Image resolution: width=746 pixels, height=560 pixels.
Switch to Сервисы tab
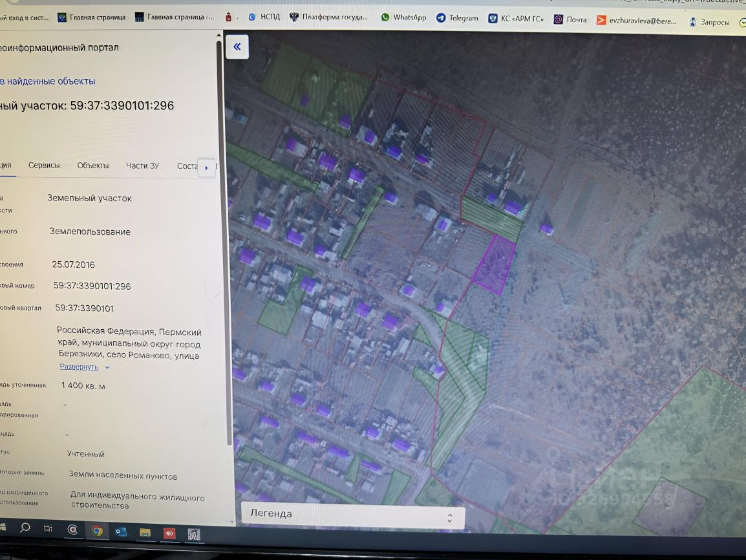pos(44,165)
